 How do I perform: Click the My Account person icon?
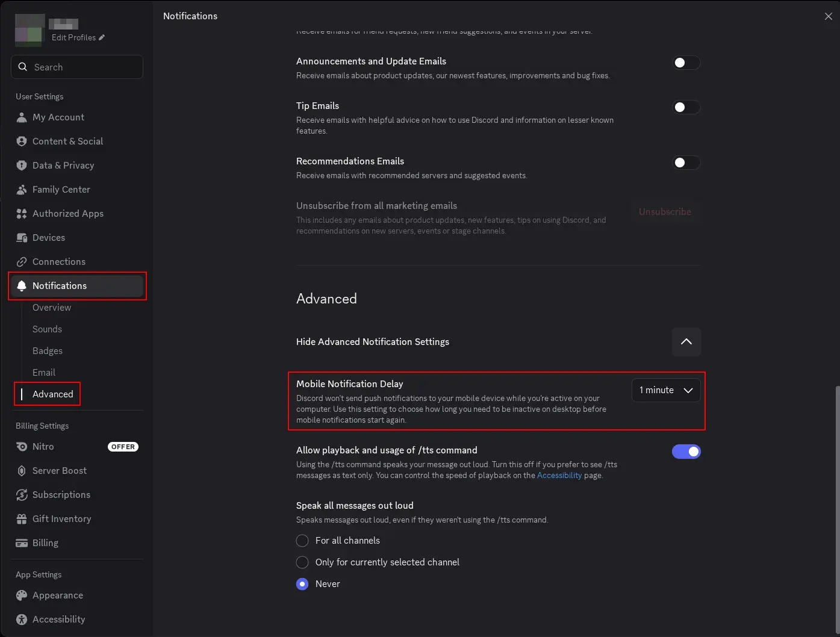22,117
